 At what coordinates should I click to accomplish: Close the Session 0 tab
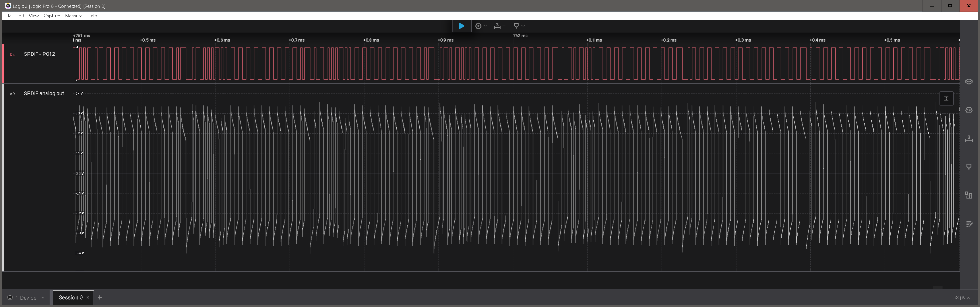pyautogui.click(x=88, y=298)
